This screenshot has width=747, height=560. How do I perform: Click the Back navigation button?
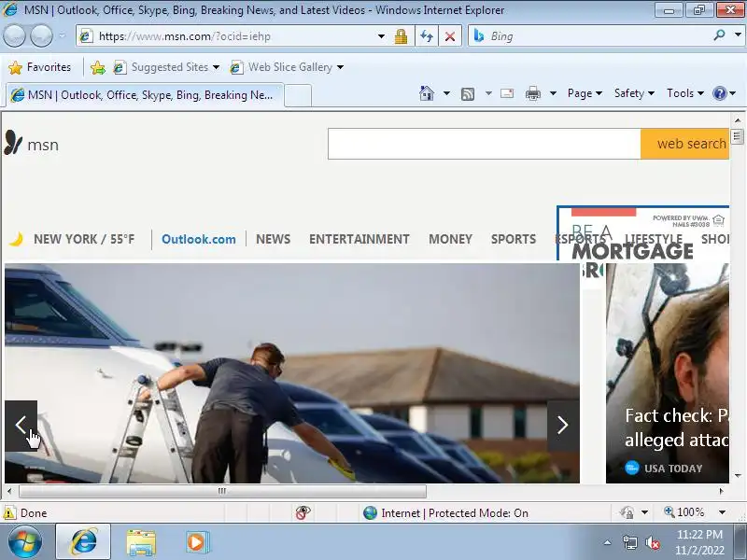click(14, 36)
